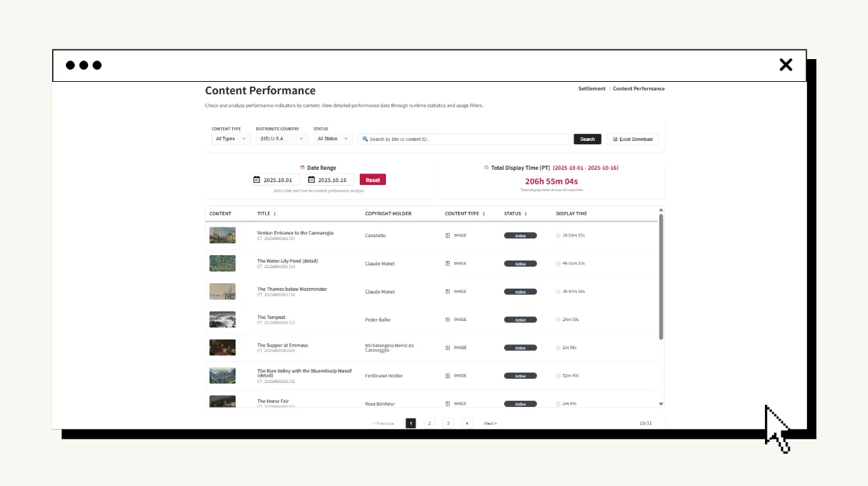This screenshot has height=486, width=868.
Task: Click the image type icon in the Ferdinand Hodler row
Action: (x=448, y=376)
